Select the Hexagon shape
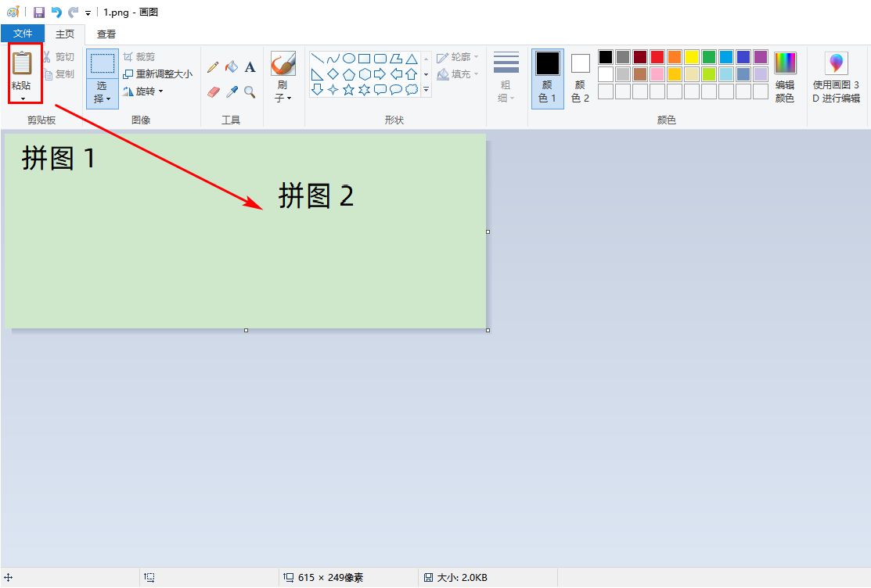This screenshot has height=588, width=871. pyautogui.click(x=365, y=73)
